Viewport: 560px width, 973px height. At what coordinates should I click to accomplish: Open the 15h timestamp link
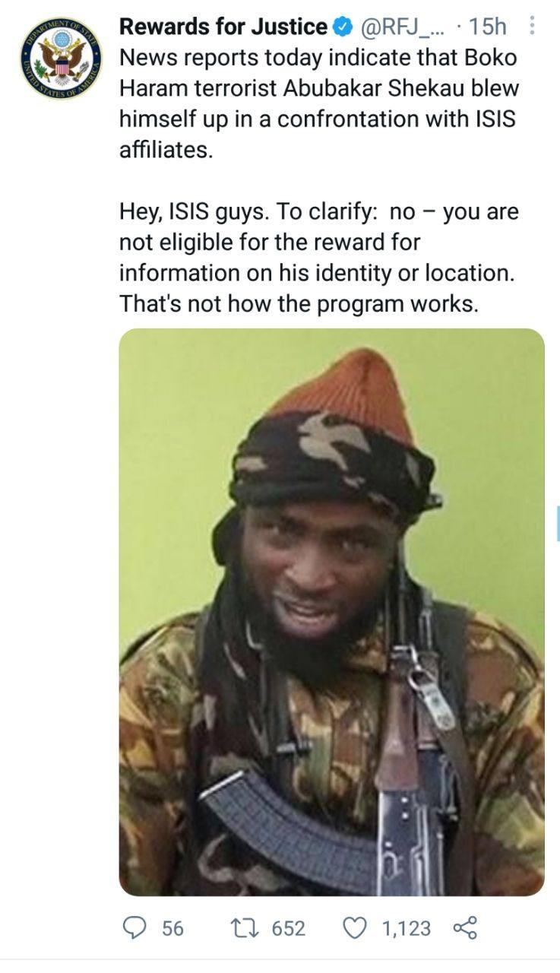[487, 27]
